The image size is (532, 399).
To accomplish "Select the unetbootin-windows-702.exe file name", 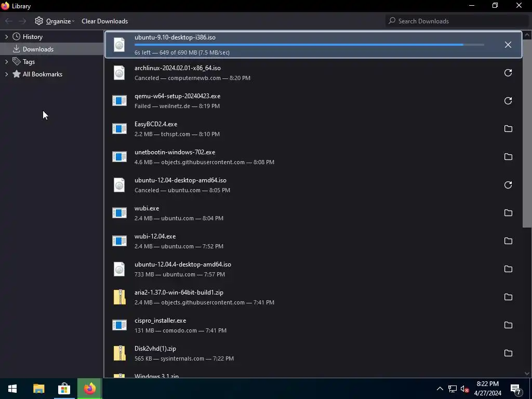I will (175, 152).
